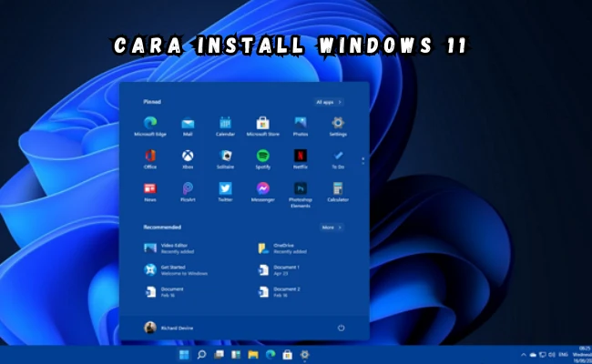Click the All apps button
The height and width of the screenshot is (364, 592).
coord(329,102)
